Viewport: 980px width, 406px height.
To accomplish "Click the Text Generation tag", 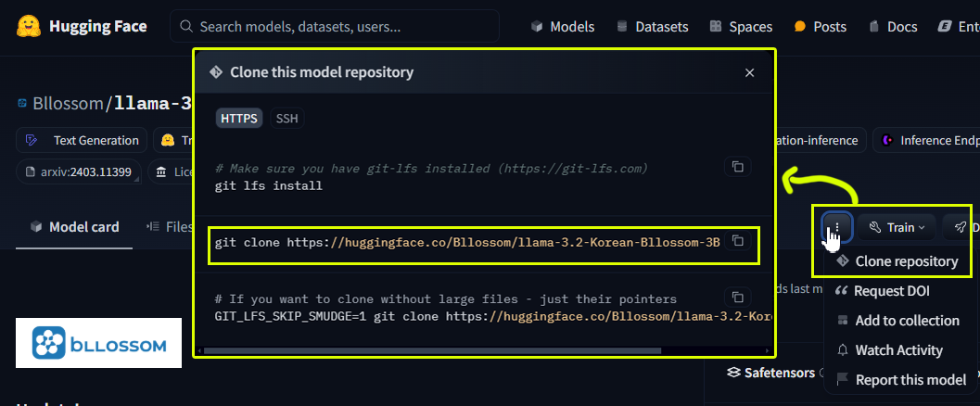I will point(82,141).
